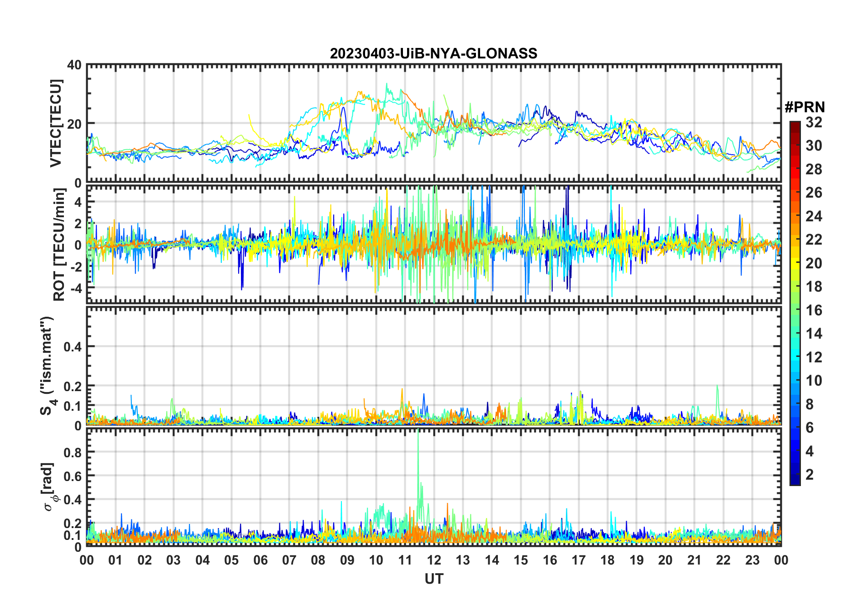Click x-axis hour tick label 23
Image resolution: width=868 pixels, height=607 pixels.
click(752, 560)
